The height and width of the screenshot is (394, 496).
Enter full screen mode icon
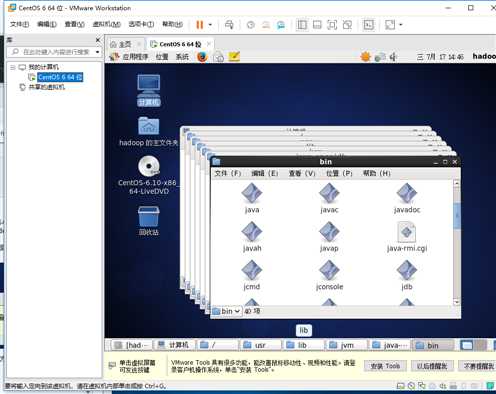pyautogui.click(x=332, y=25)
